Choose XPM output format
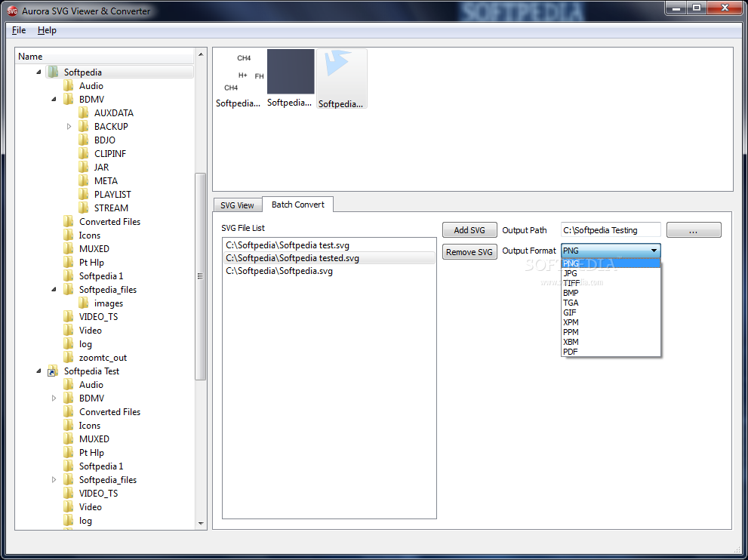This screenshot has width=748, height=560. click(x=611, y=322)
